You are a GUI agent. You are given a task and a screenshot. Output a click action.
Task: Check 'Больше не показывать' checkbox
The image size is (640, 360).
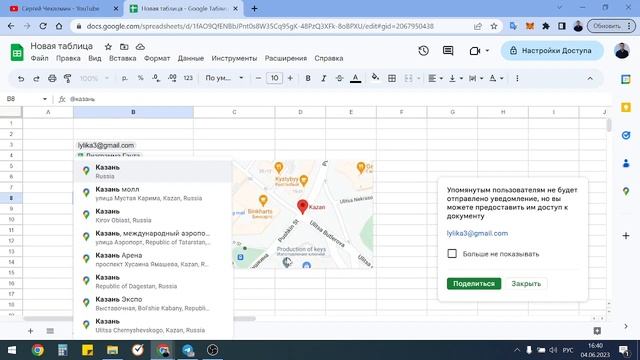[452, 253]
